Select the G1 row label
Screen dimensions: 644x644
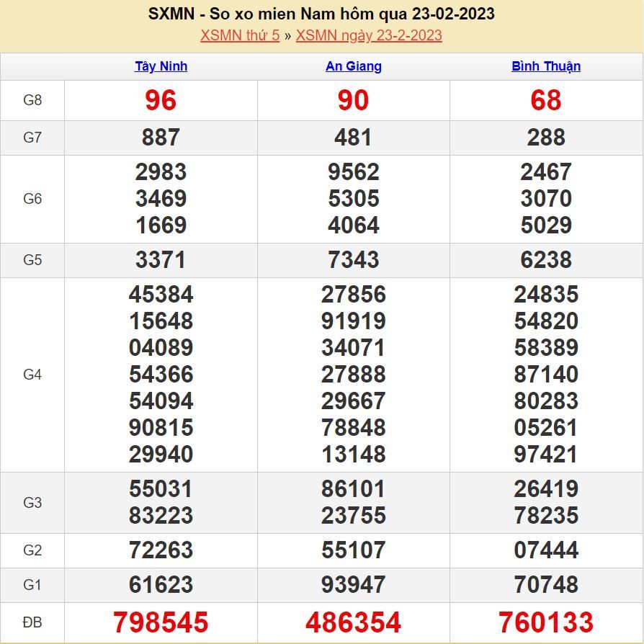(32, 585)
